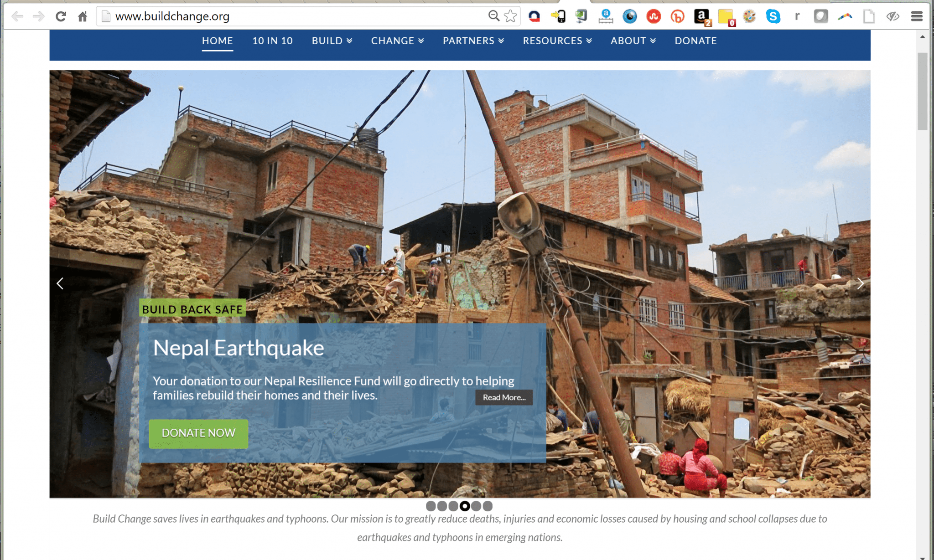The height and width of the screenshot is (560, 934).
Task: Open the yellow sticky note extension icon
Action: [x=726, y=17]
